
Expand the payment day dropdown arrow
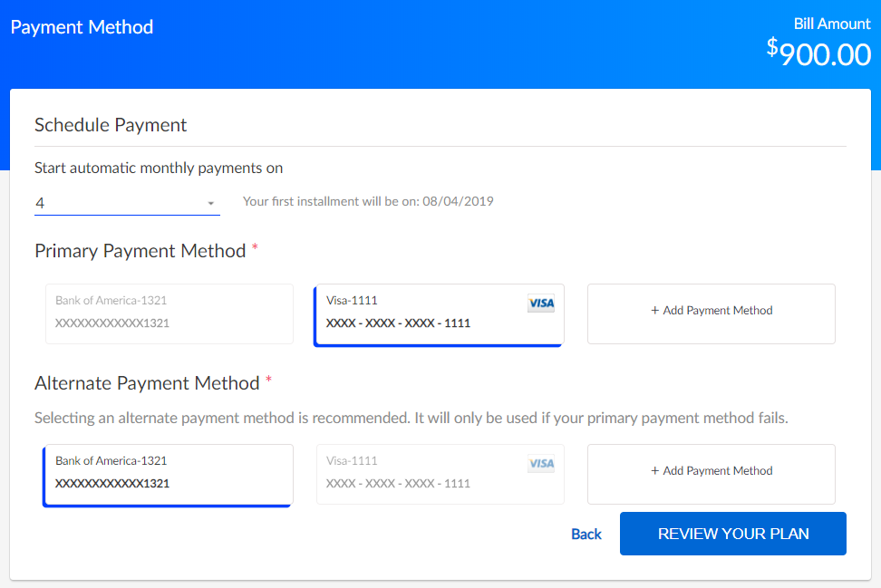coord(210,204)
